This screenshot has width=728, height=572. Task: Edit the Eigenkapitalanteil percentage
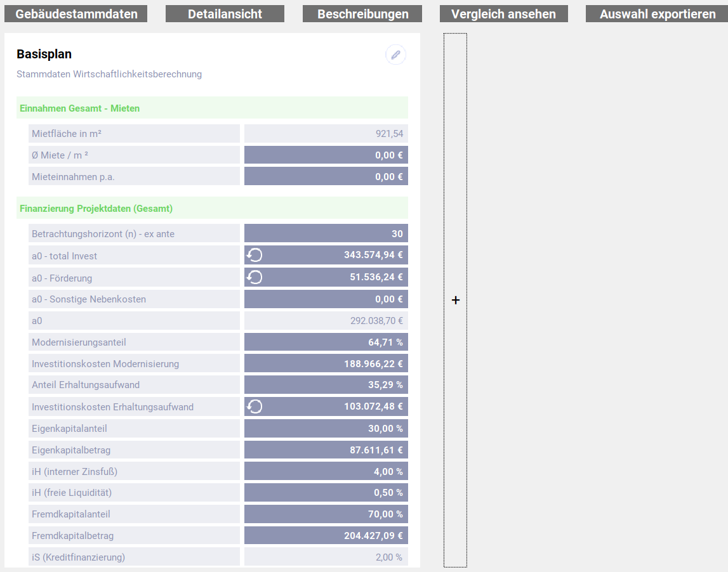click(326, 429)
